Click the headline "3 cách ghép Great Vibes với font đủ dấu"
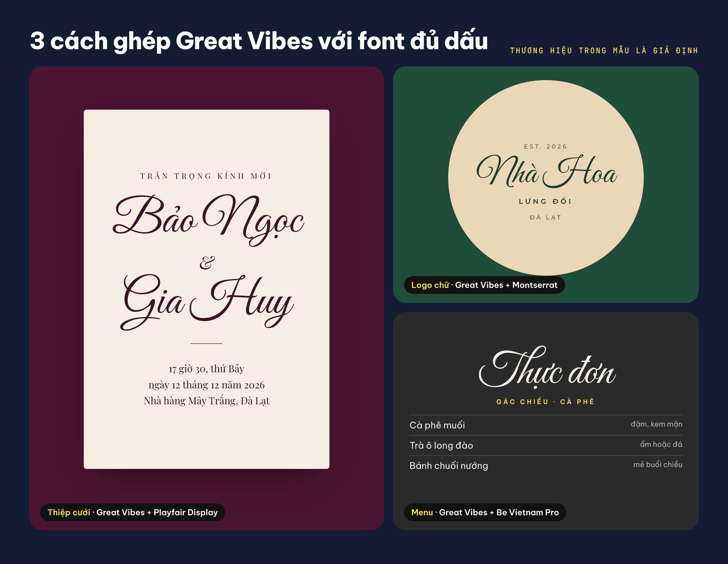728x564 pixels. click(259, 40)
